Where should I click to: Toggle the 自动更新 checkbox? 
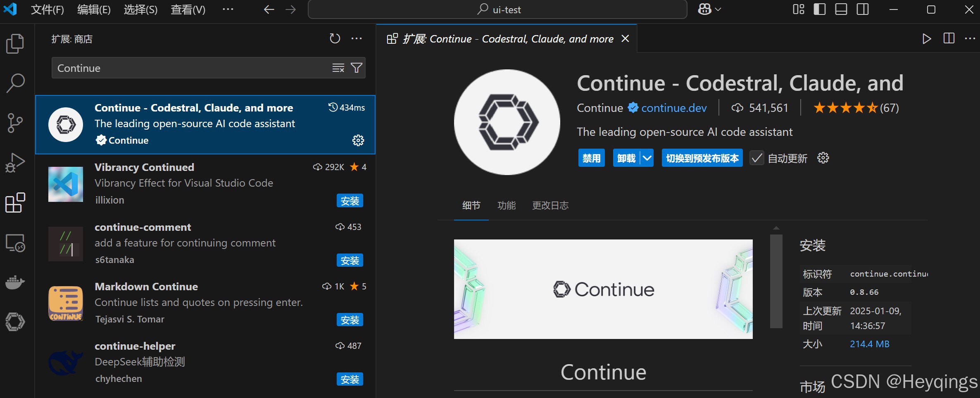coord(757,158)
